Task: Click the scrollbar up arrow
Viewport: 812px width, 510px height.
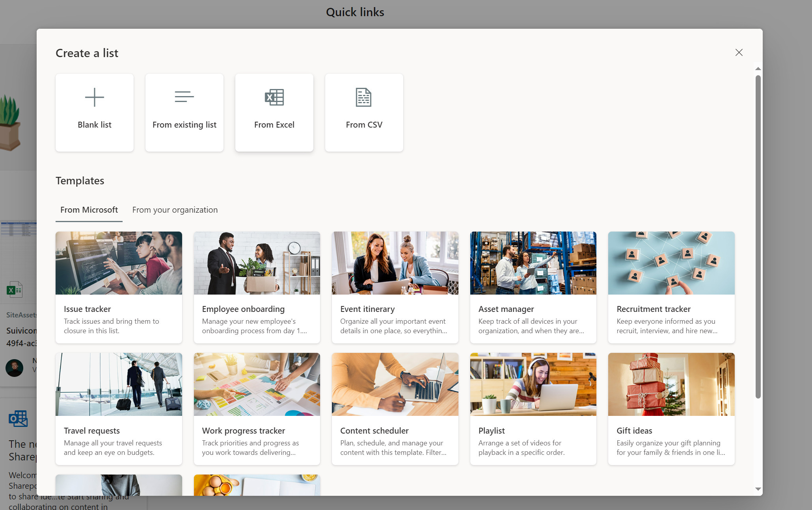Action: click(x=758, y=69)
